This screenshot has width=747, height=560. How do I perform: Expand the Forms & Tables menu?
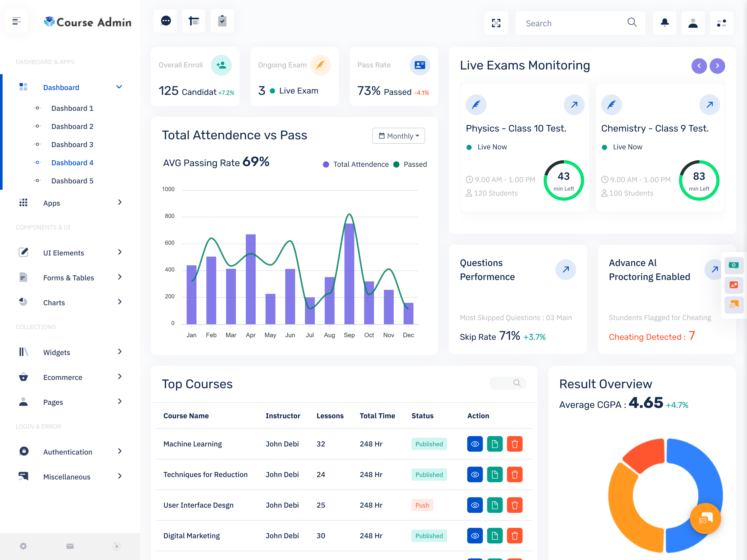tap(70, 277)
